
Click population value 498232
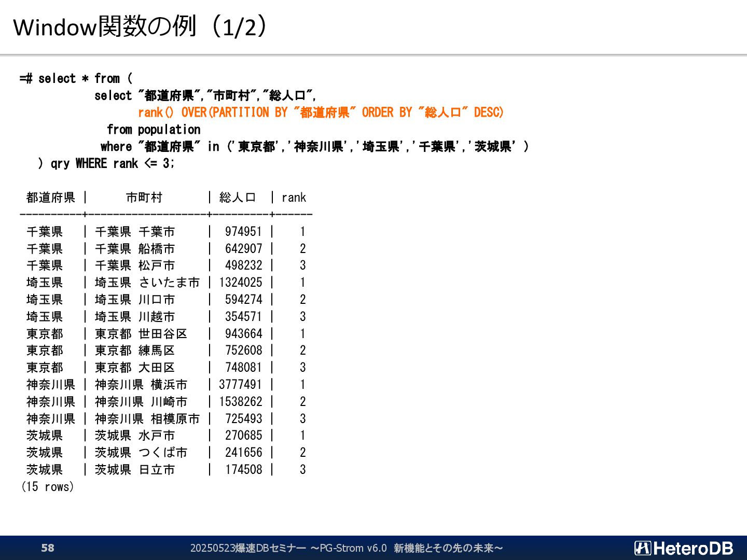(x=243, y=265)
